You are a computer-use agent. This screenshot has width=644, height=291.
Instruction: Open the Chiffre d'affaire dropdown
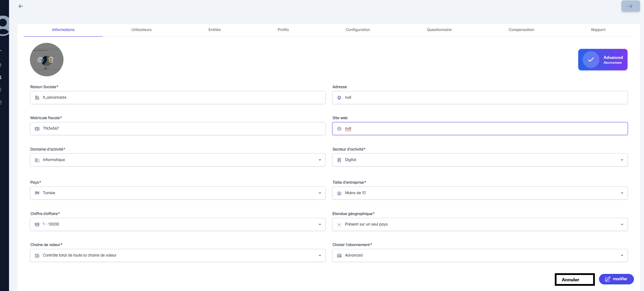coord(320,224)
